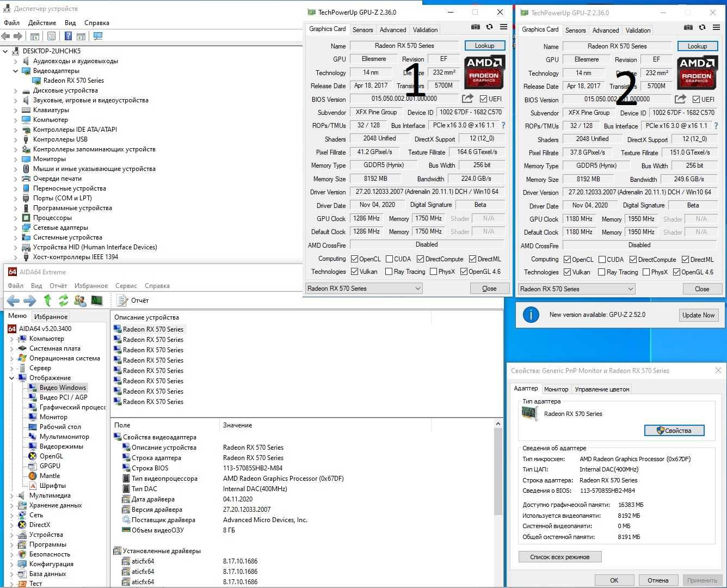Toggle PhysX checkbox in second GPU-Z window
The height and width of the screenshot is (588, 727).
click(646, 272)
